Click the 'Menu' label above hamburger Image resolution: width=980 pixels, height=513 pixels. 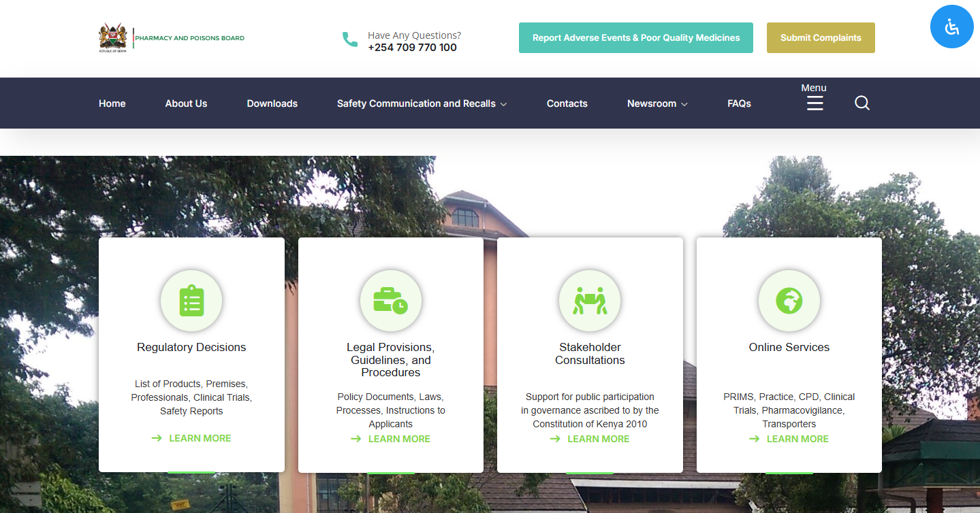tap(814, 88)
